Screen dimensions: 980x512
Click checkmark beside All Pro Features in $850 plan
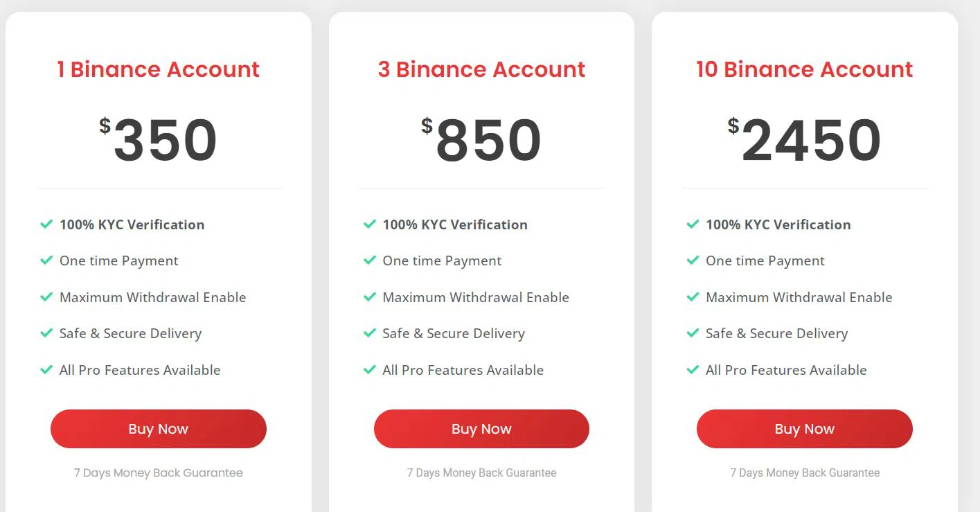coord(370,370)
